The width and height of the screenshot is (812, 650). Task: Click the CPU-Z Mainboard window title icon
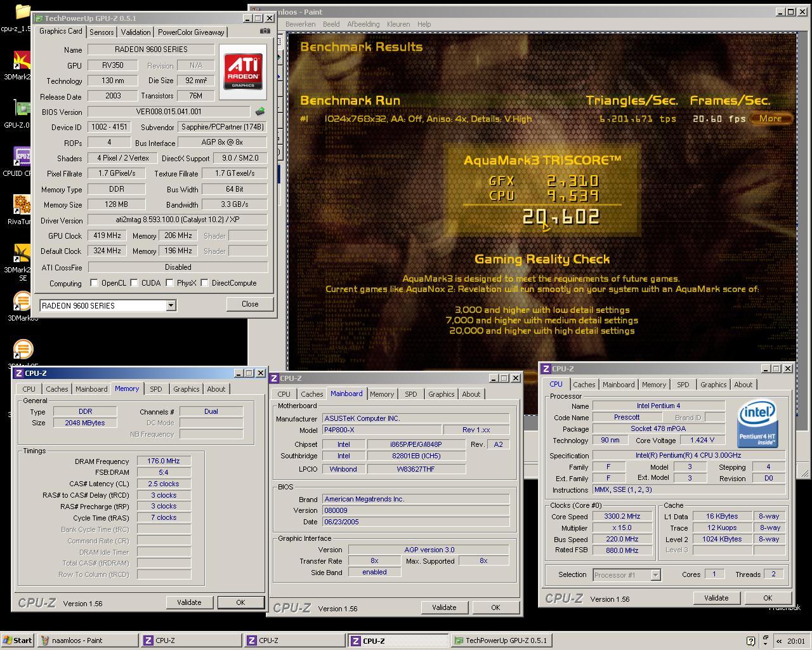(x=275, y=378)
